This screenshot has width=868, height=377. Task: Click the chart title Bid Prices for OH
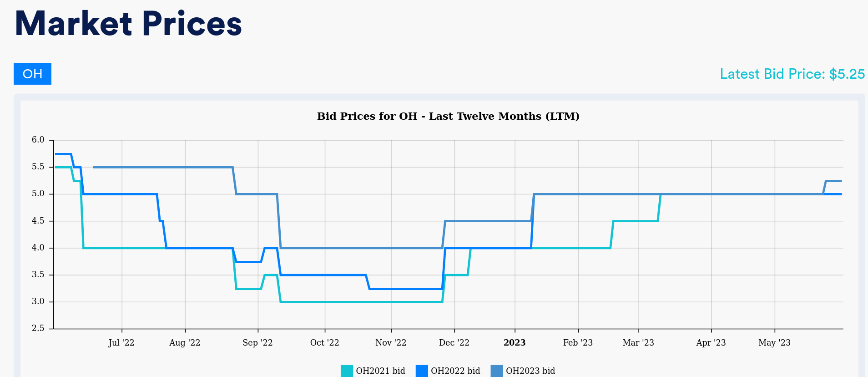click(448, 116)
